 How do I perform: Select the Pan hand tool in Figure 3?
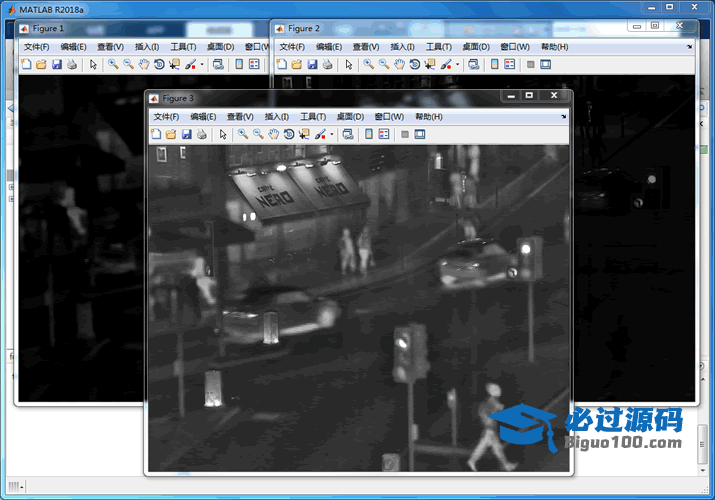273,134
